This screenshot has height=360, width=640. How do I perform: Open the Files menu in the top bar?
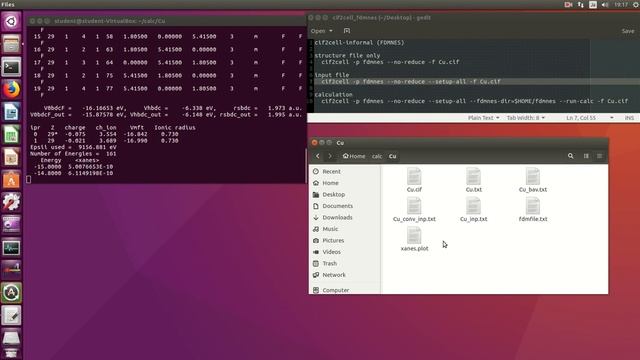coord(8,4)
